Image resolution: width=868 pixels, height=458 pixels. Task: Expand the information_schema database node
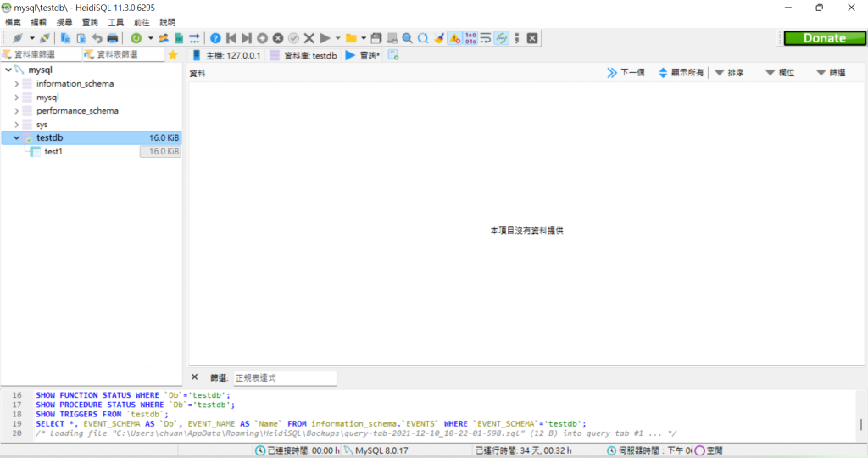tap(17, 84)
